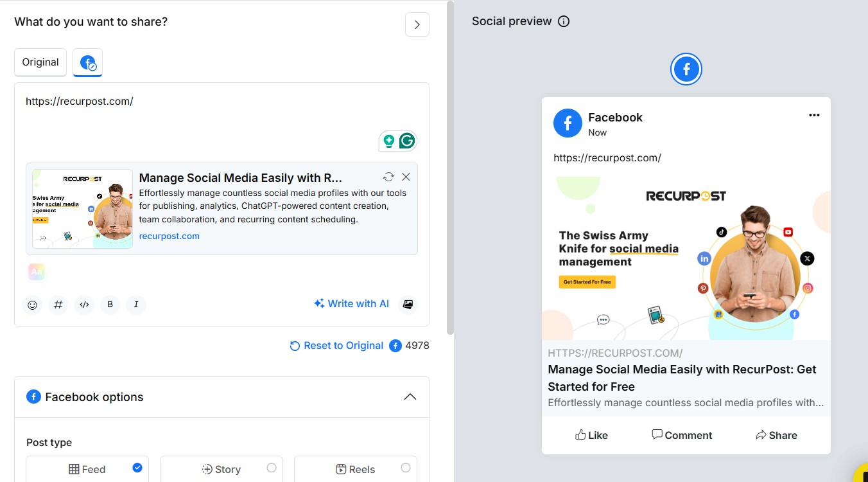Add an image with the picture icon
This screenshot has width=868, height=482.
pyautogui.click(x=408, y=303)
